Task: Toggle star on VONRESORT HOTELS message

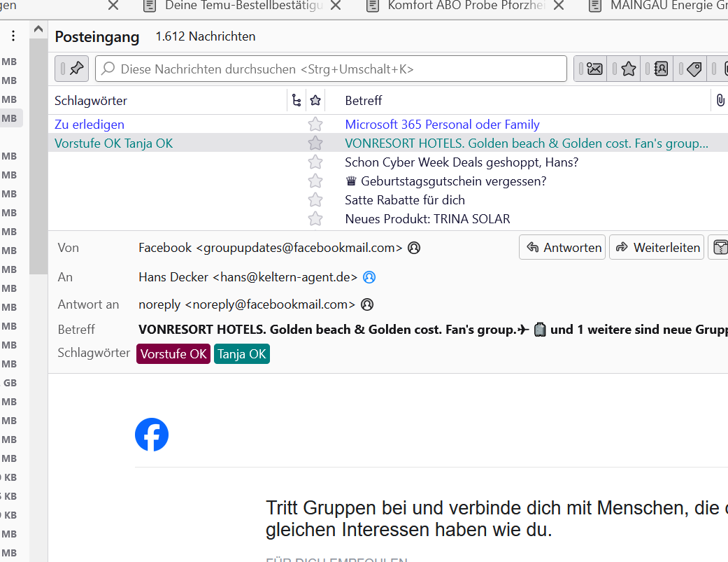Action: click(315, 143)
